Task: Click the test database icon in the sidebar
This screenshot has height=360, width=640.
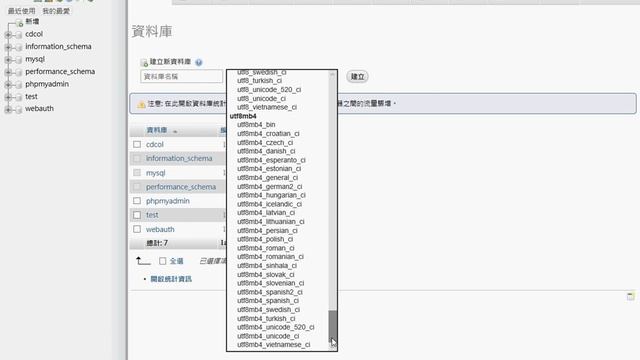Action: (18, 97)
